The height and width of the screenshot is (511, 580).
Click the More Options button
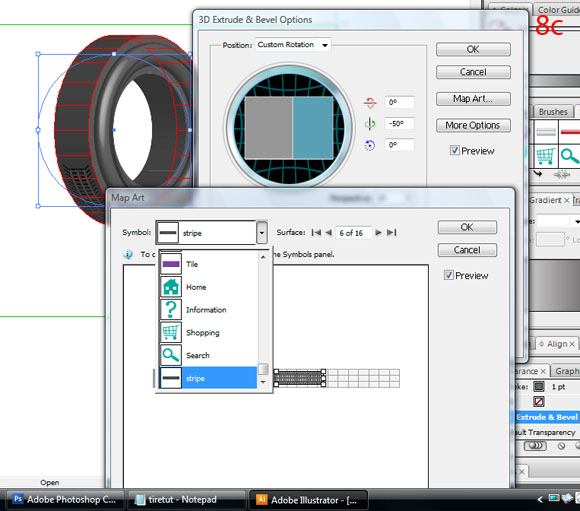point(473,125)
